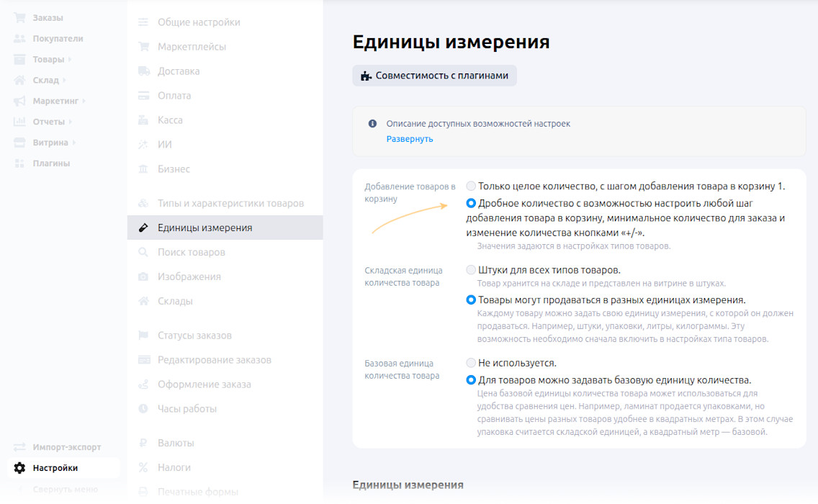
Task: Select the Оплата payment icon
Action: (143, 95)
